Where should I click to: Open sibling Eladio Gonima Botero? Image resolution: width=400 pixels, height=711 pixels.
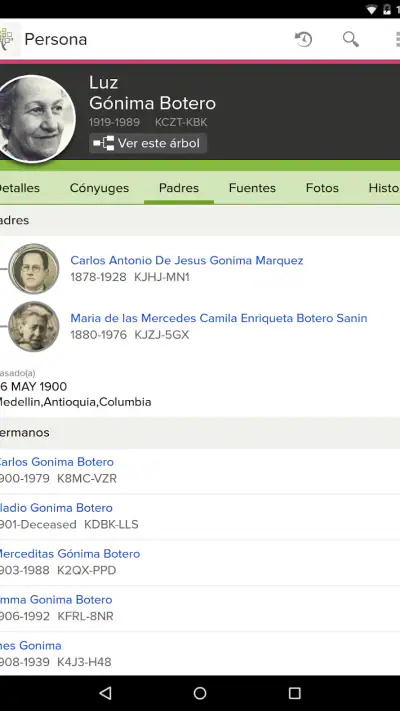pos(55,507)
